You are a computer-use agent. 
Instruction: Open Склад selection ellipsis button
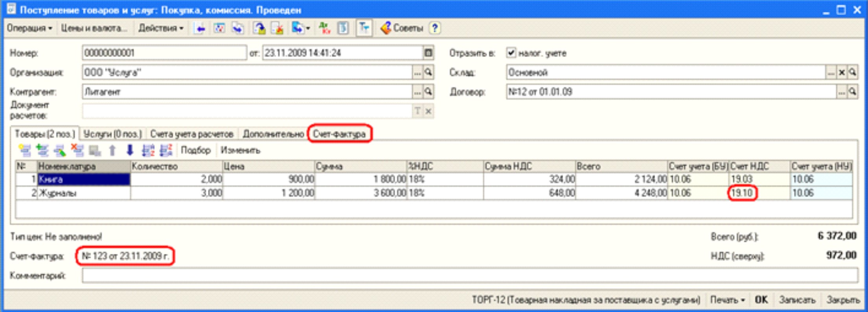click(831, 73)
